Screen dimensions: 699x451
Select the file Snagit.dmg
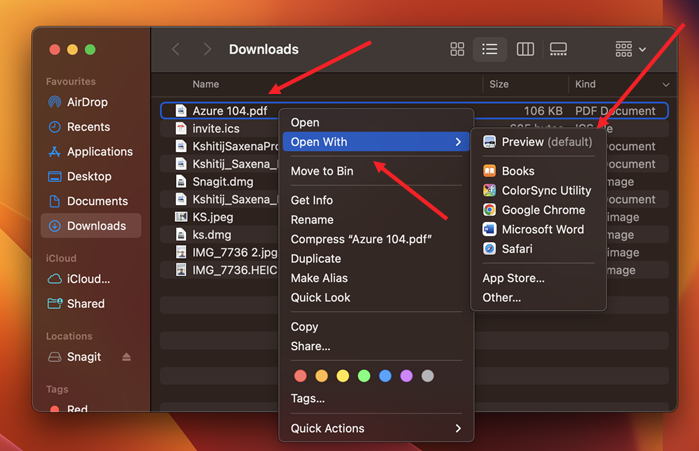[x=222, y=182]
